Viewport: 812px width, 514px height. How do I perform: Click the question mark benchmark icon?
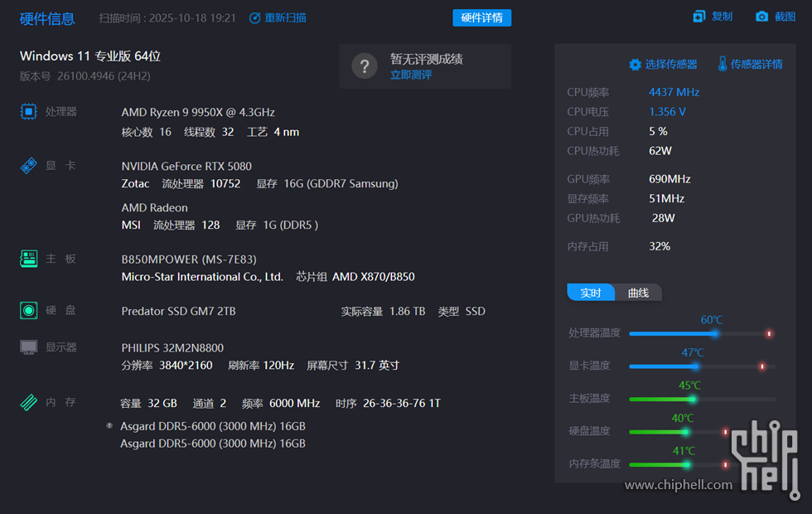(x=365, y=66)
